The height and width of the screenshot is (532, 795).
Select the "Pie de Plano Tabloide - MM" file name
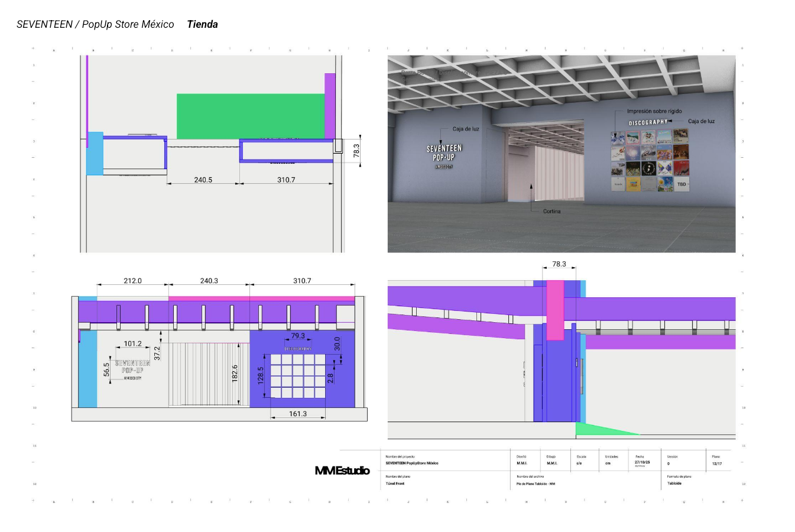tap(536, 484)
